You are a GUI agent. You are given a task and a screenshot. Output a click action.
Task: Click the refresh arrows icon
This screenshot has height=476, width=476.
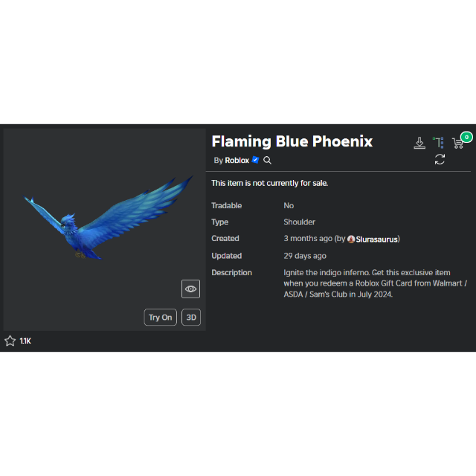[440, 159]
